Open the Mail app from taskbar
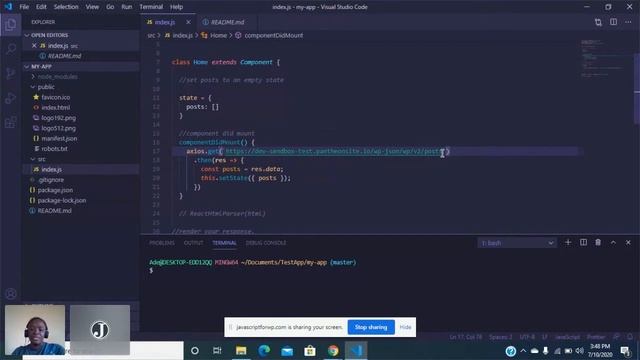 coord(287,351)
